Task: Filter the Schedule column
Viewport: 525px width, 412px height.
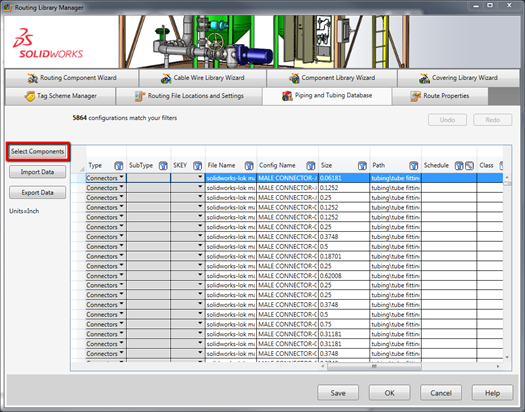Action: tap(459, 165)
